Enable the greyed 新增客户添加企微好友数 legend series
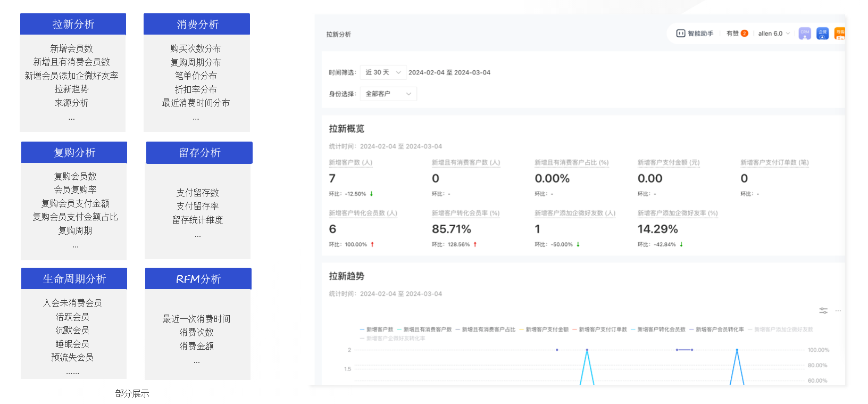This screenshot has height=404, width=868. [x=781, y=329]
